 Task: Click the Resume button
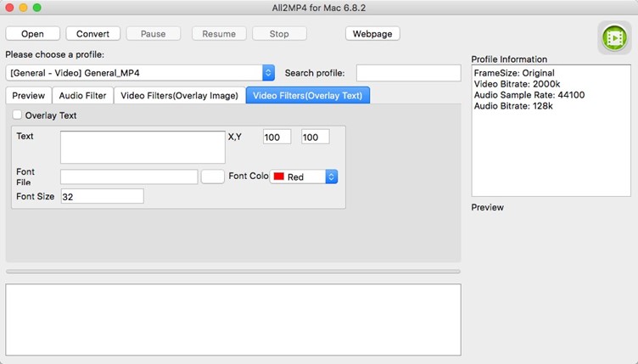point(219,34)
